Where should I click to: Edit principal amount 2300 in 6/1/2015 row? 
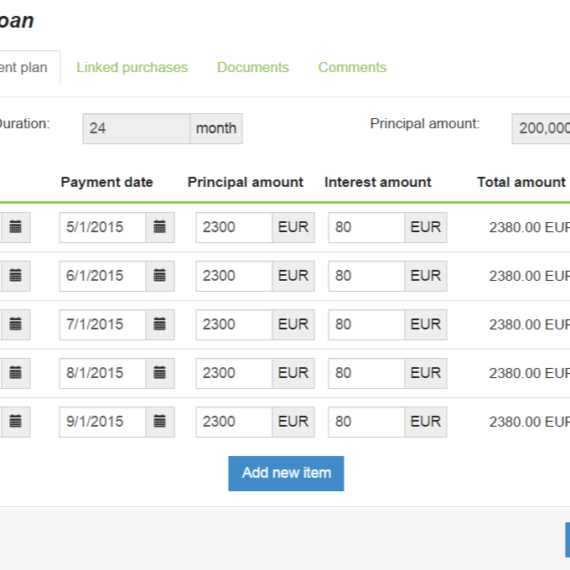point(234,276)
